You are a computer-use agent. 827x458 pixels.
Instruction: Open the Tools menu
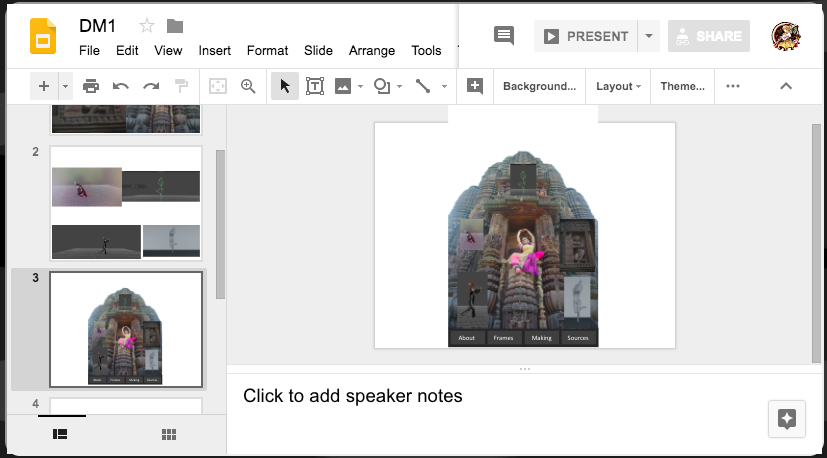tap(426, 51)
